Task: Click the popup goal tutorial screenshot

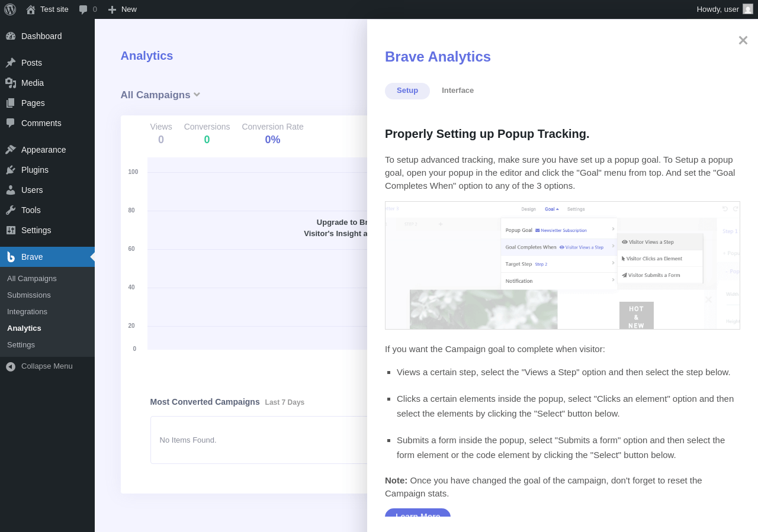Action: coord(562,265)
